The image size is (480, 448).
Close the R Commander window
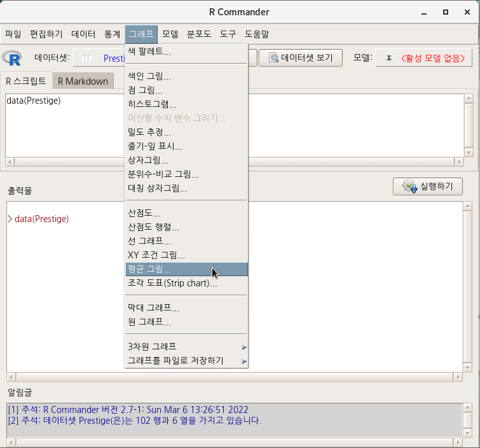(467, 12)
